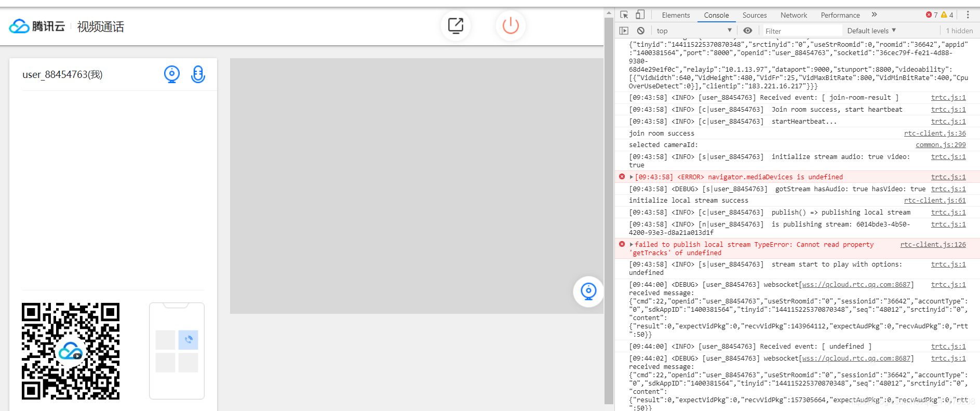The image size is (980, 411).
Task: Toggle the camera icon beside user_88454763
Action: (x=172, y=74)
